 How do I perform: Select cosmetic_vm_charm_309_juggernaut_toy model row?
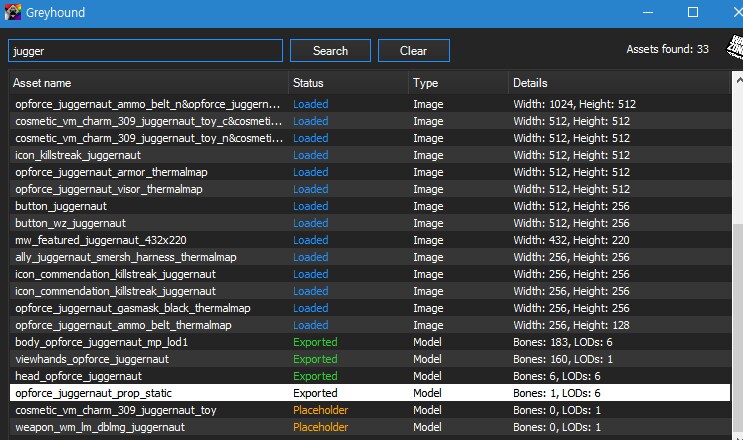click(370, 410)
